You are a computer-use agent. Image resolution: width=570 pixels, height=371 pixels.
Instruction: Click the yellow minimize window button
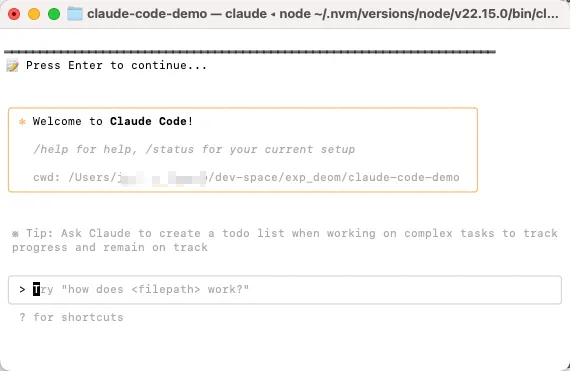(34, 14)
